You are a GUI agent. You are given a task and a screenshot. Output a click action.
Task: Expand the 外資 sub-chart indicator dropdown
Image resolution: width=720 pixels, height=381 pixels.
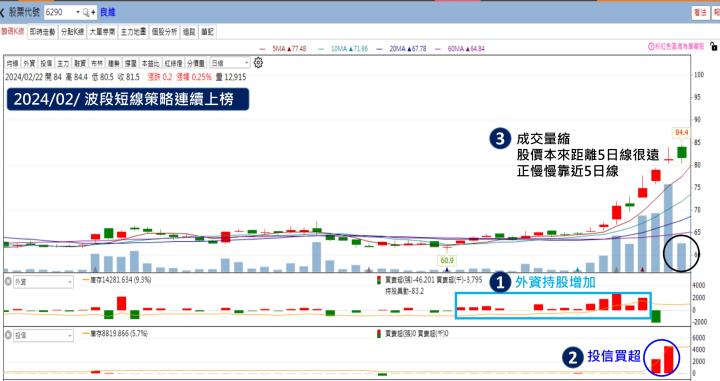click(43, 282)
